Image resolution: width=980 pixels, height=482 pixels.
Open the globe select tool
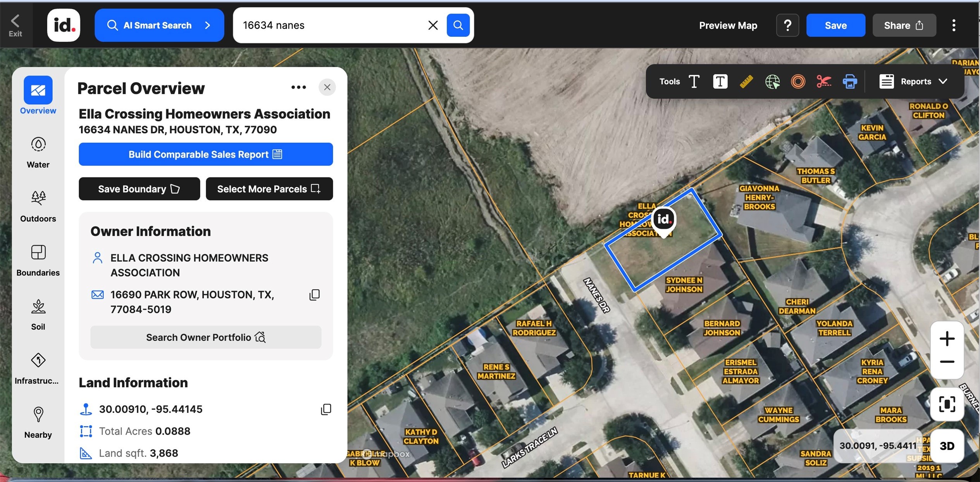pos(772,81)
